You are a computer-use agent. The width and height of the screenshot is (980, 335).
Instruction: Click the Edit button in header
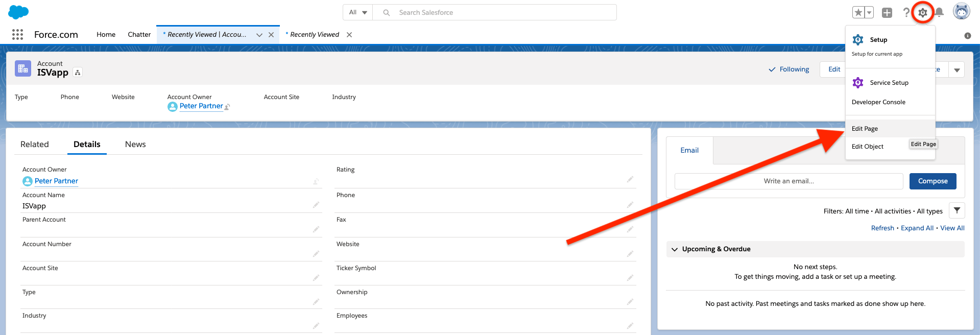[x=834, y=69]
